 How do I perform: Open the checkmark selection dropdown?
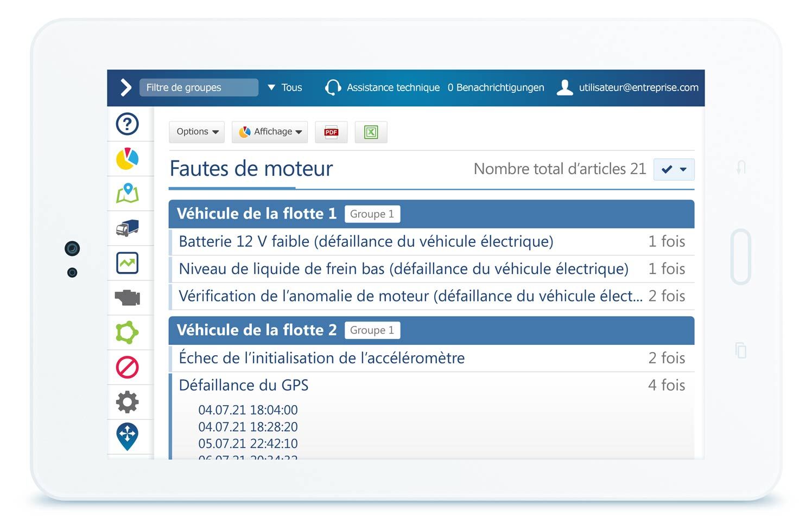pyautogui.click(x=674, y=169)
